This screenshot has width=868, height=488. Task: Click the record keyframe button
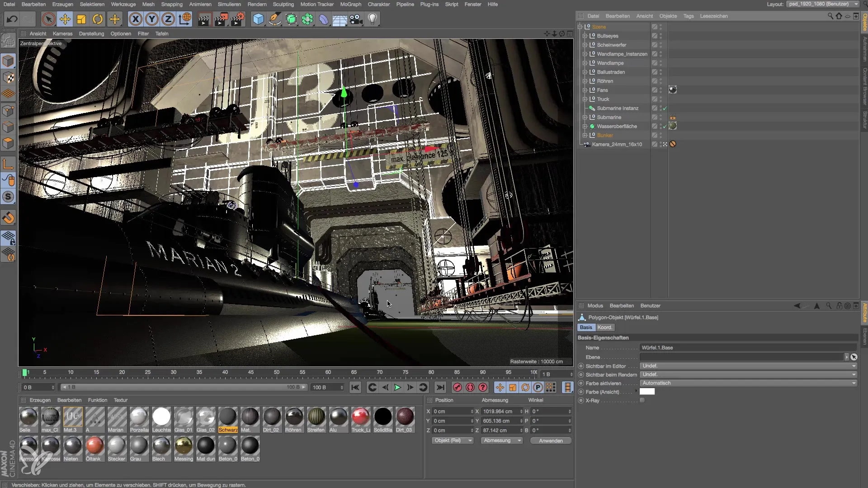[458, 387]
